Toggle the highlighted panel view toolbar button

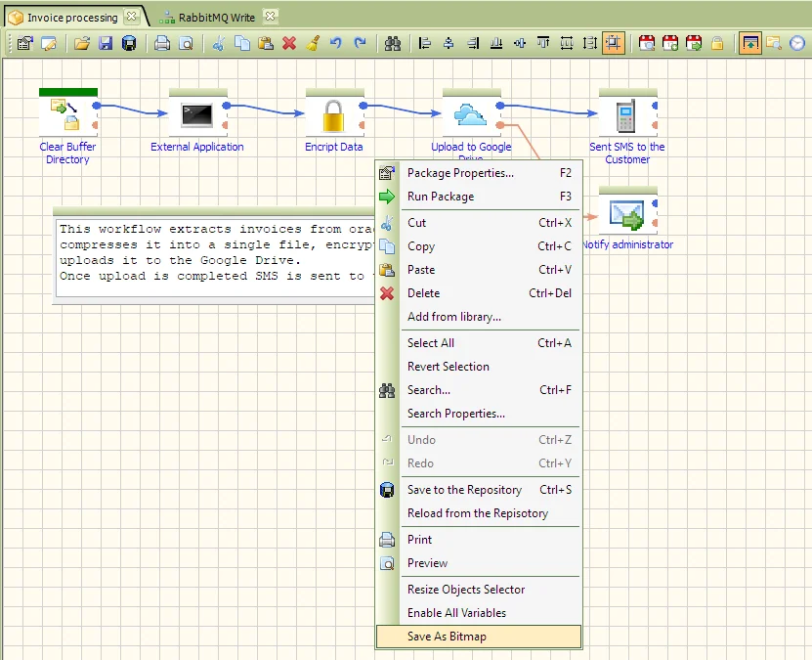tap(749, 43)
